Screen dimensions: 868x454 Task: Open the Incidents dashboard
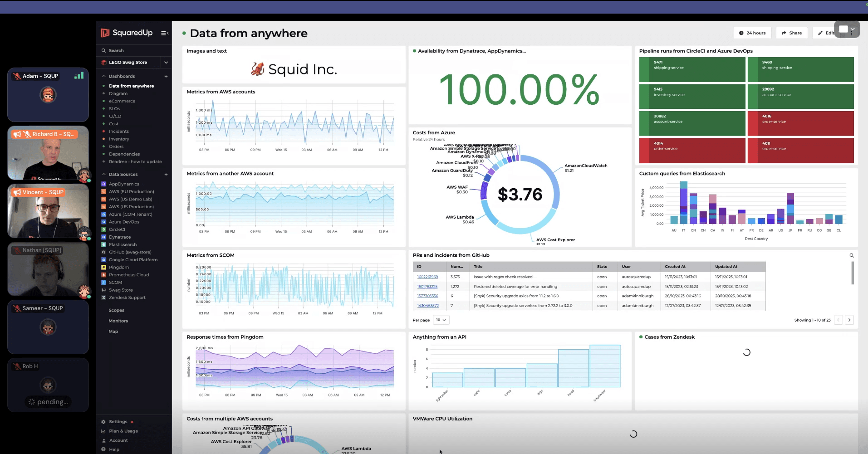coord(119,132)
